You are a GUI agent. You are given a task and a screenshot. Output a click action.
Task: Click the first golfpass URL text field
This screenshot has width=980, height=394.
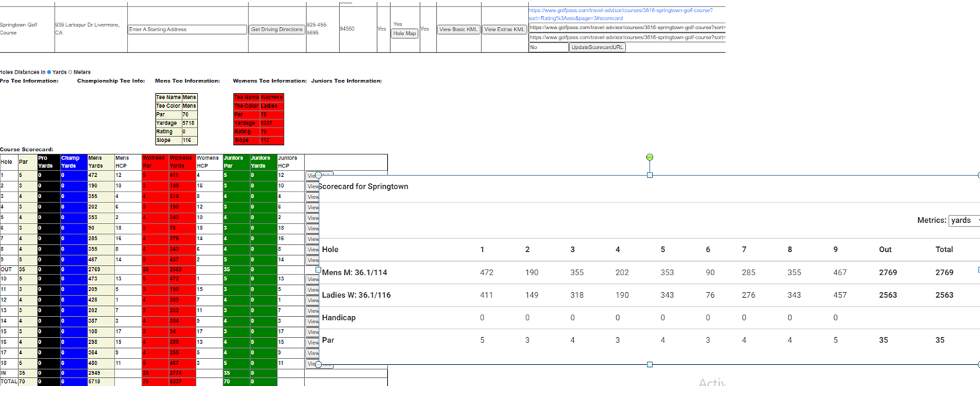point(627,27)
